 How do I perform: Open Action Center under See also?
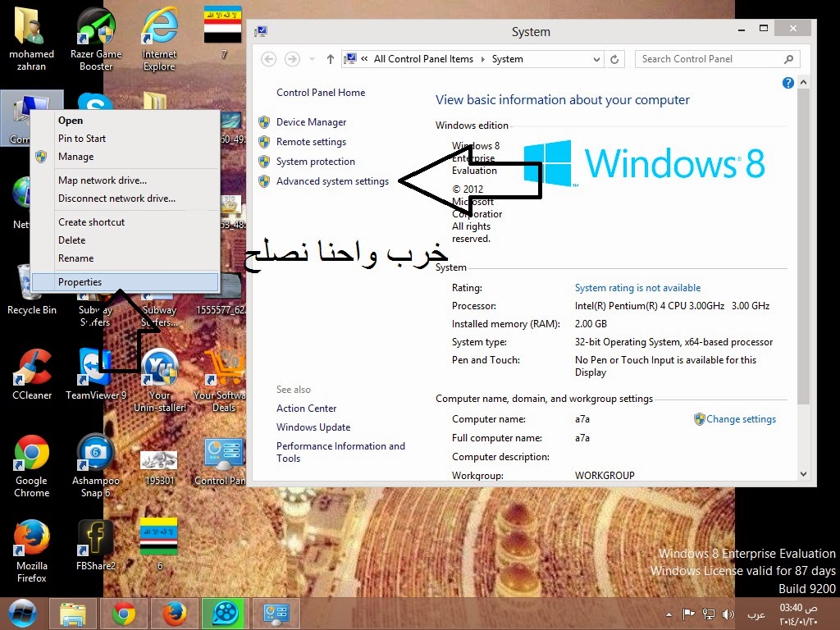pos(307,409)
